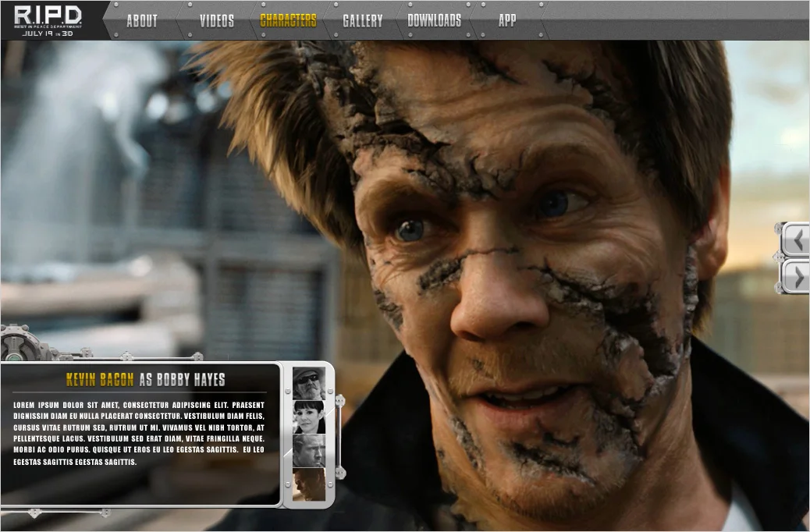Select the gray-haired man character thumbnail
Screen dimensions: 810x532
coord(309,450)
